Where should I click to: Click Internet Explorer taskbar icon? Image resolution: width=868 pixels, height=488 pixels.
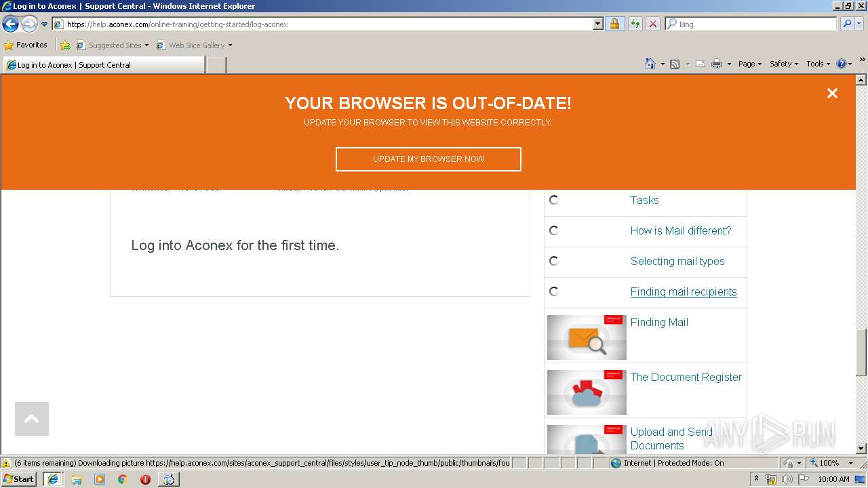pos(52,479)
